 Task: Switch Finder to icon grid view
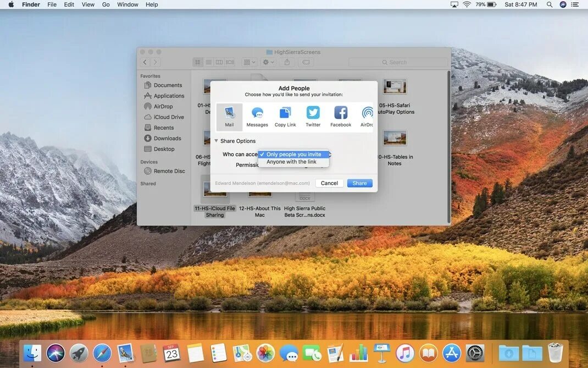[x=197, y=62]
